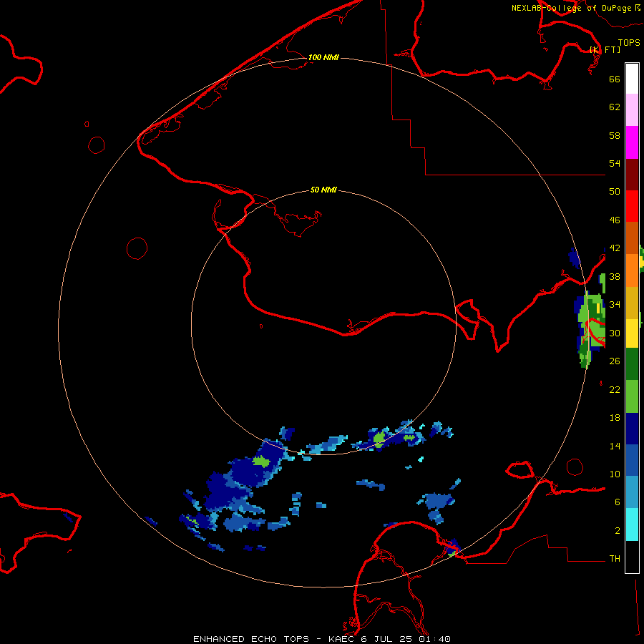Click the dark red 50-54 kft legend swatch
Screen dimensions: 644x644
632,175
